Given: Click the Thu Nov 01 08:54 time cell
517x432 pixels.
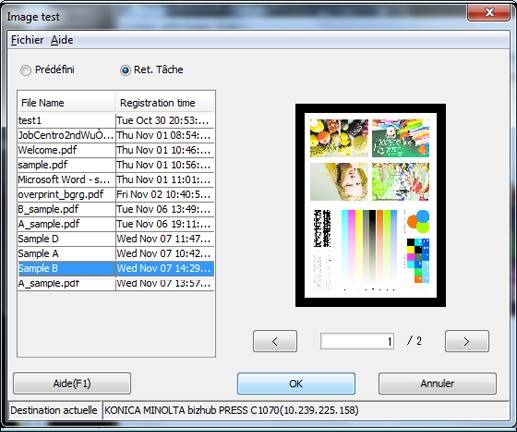Looking at the screenshot, I should click(x=165, y=135).
